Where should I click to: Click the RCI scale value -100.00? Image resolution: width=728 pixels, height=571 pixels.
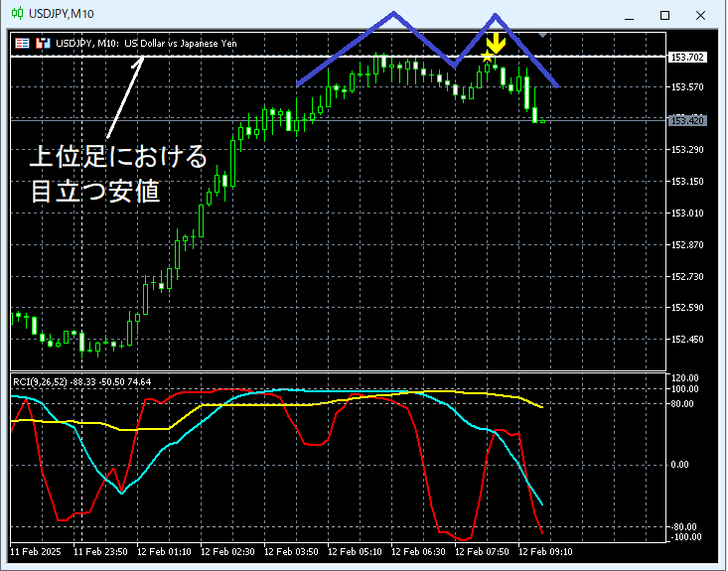pyautogui.click(x=685, y=537)
